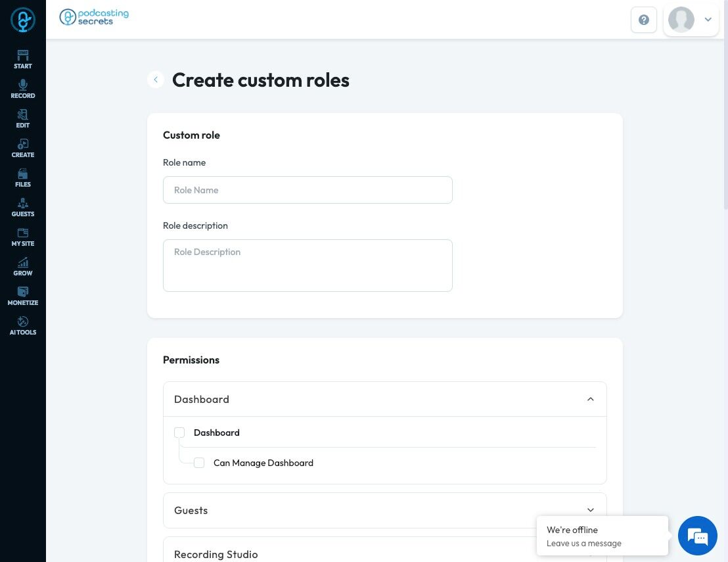This screenshot has width=728, height=562.
Task: Click into the Role Name field
Action: [307, 190]
